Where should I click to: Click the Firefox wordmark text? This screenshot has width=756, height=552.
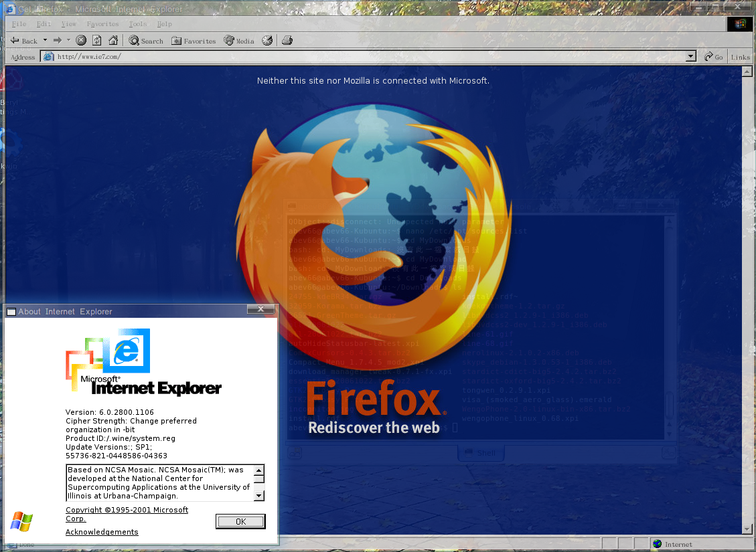coord(376,398)
